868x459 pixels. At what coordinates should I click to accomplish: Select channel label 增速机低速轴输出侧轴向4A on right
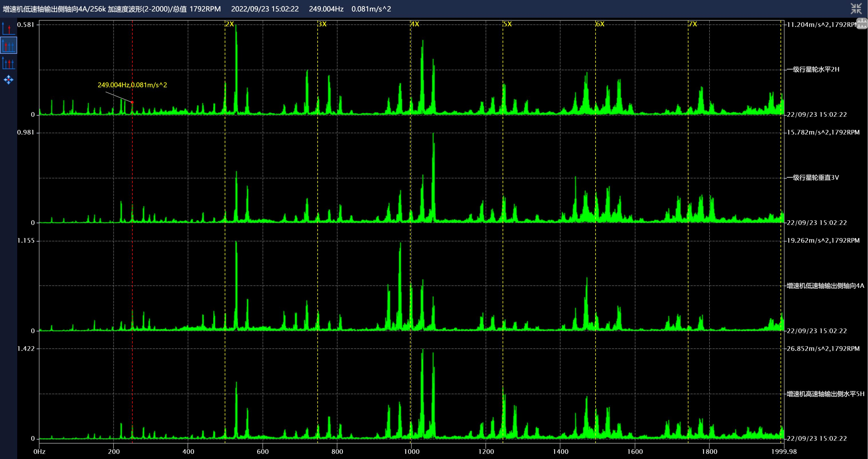[x=826, y=286]
